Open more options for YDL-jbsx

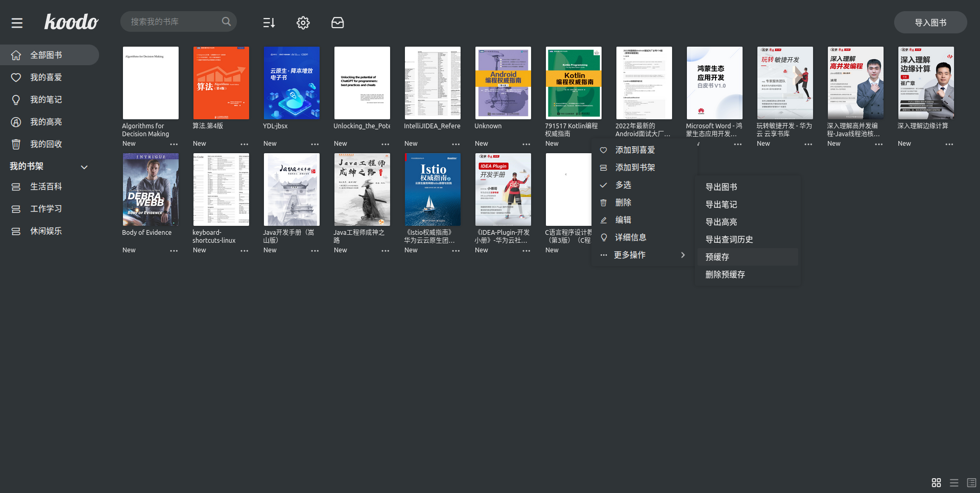coord(315,144)
